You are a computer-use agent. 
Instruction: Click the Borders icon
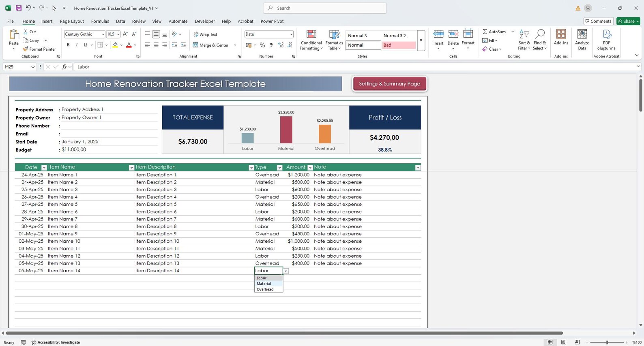point(100,45)
